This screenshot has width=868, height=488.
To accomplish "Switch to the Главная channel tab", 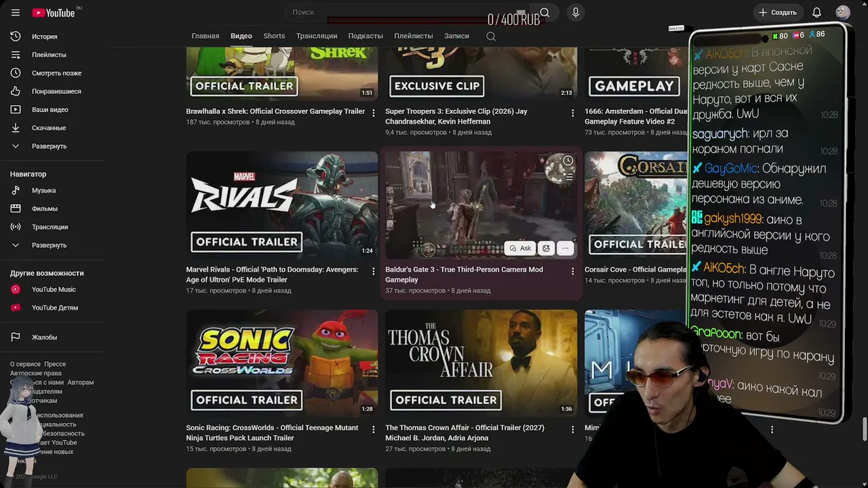I will pyautogui.click(x=205, y=36).
